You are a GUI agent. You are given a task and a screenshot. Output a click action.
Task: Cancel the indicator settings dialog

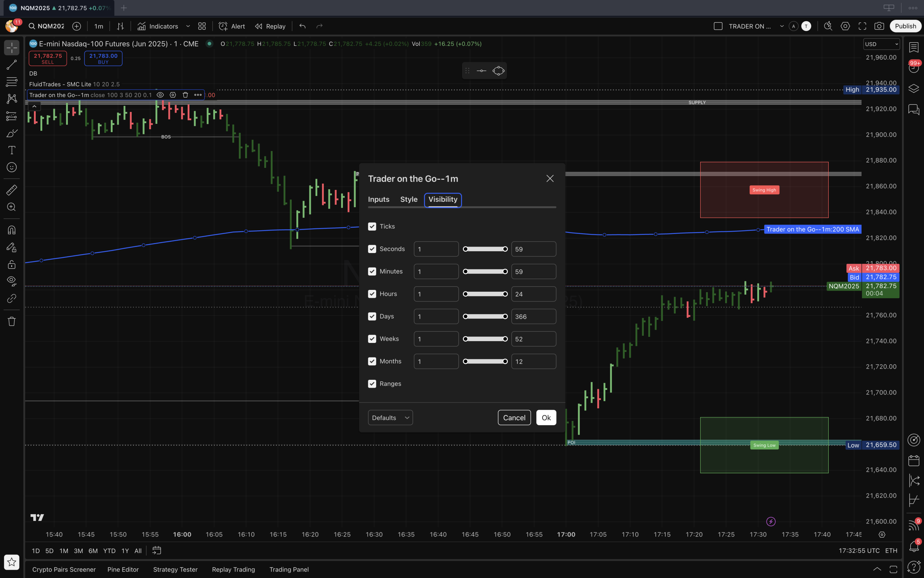[514, 417]
